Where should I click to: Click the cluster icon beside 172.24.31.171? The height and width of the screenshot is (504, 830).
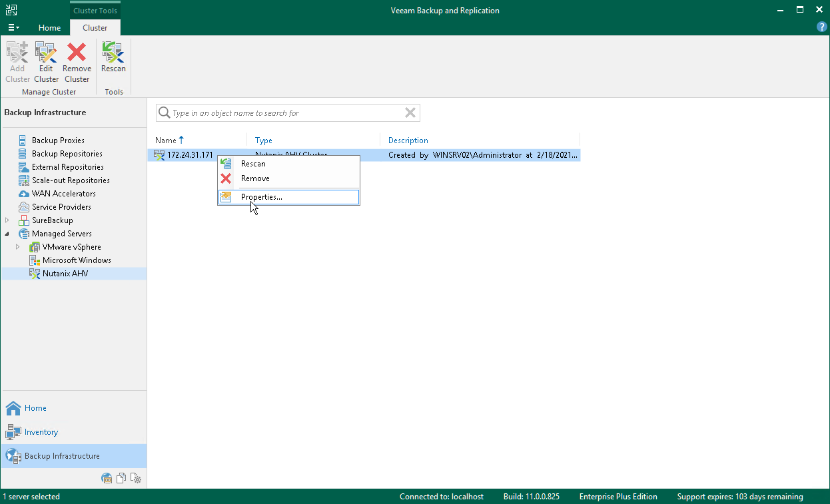(x=159, y=155)
